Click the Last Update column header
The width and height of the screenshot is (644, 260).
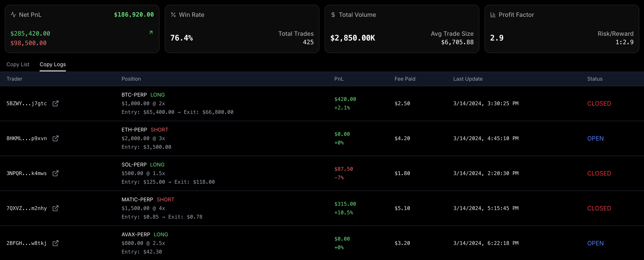tap(468, 79)
